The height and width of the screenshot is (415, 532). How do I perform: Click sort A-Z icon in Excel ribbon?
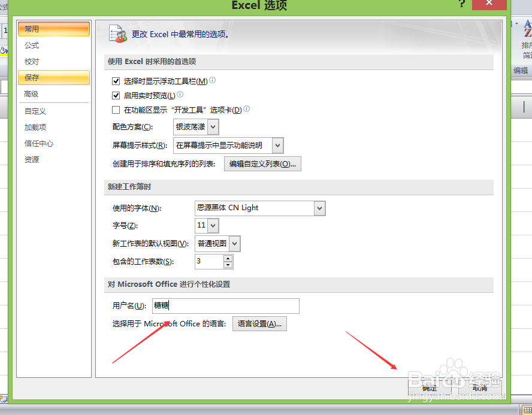tap(528, 29)
